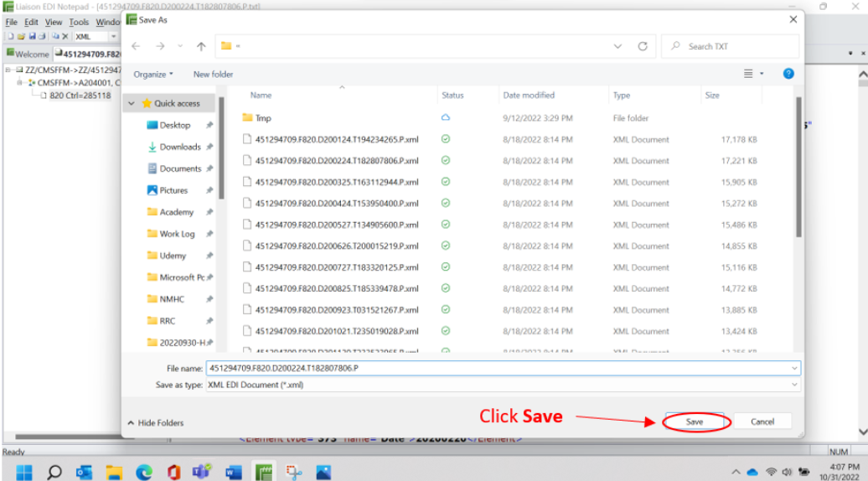Select file 451294709.F820.D200325.T163112944.P.xml
The width and height of the screenshot is (868, 481).
coord(336,182)
